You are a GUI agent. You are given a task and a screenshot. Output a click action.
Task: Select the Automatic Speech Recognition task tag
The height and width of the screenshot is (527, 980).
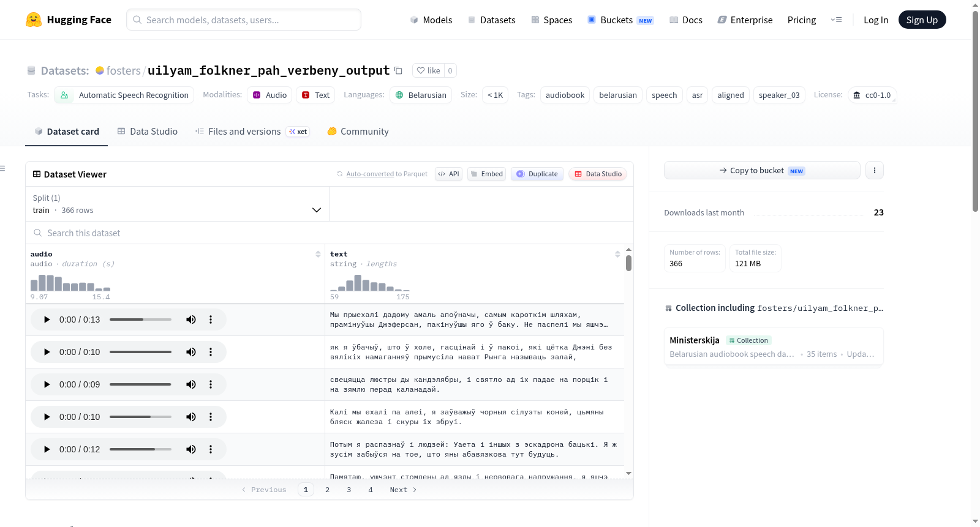(x=124, y=95)
